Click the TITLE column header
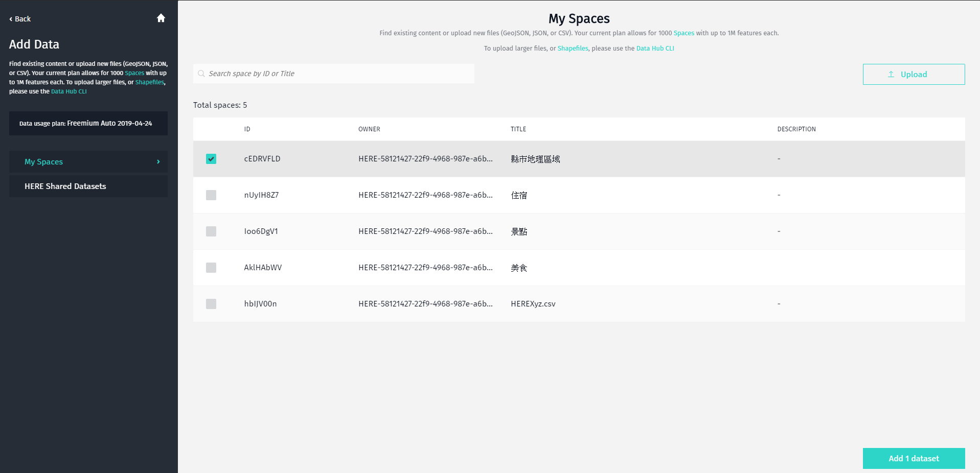The width and height of the screenshot is (980, 473). click(518, 129)
